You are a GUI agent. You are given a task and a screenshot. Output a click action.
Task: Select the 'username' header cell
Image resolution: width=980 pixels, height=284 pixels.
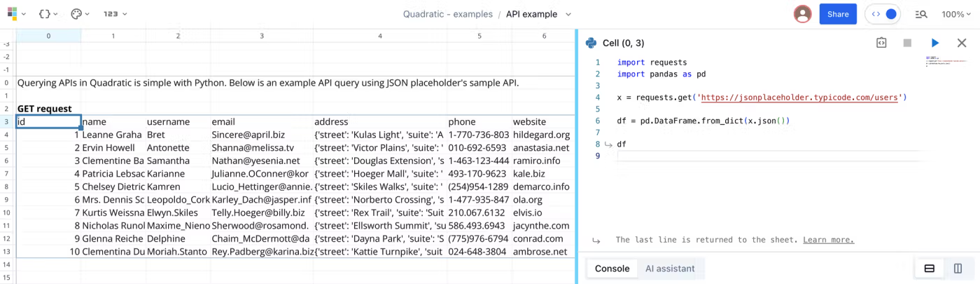[x=178, y=122]
